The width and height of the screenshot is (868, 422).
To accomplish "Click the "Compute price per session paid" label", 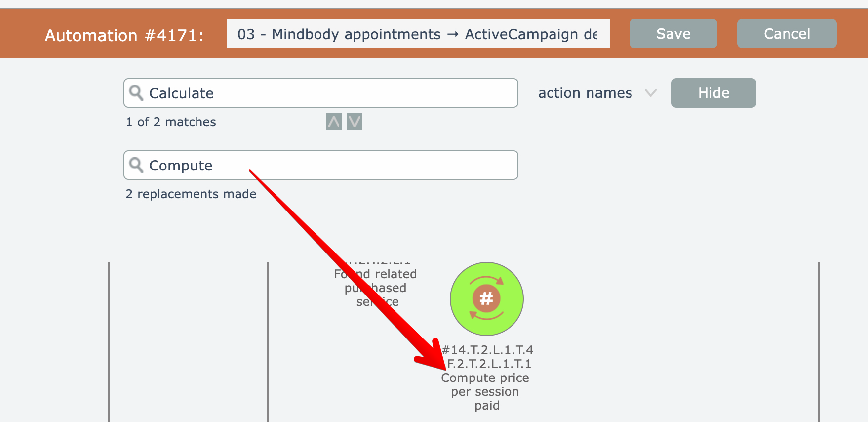I will (485, 391).
